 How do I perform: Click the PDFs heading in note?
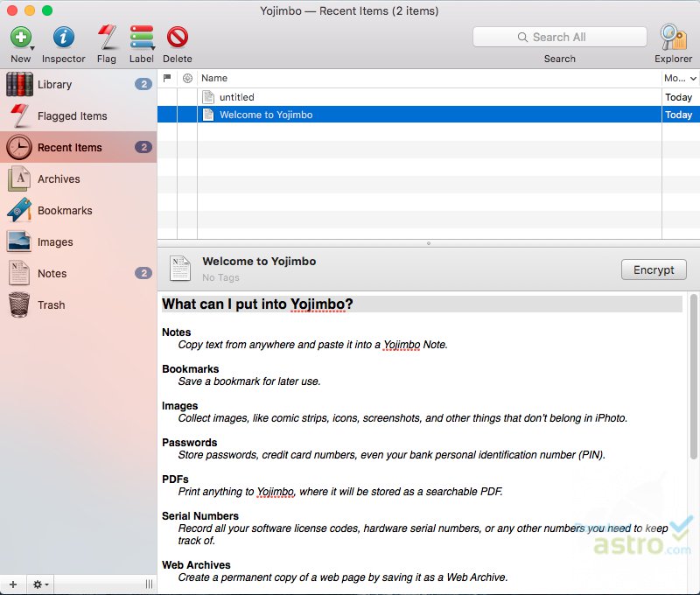175,479
